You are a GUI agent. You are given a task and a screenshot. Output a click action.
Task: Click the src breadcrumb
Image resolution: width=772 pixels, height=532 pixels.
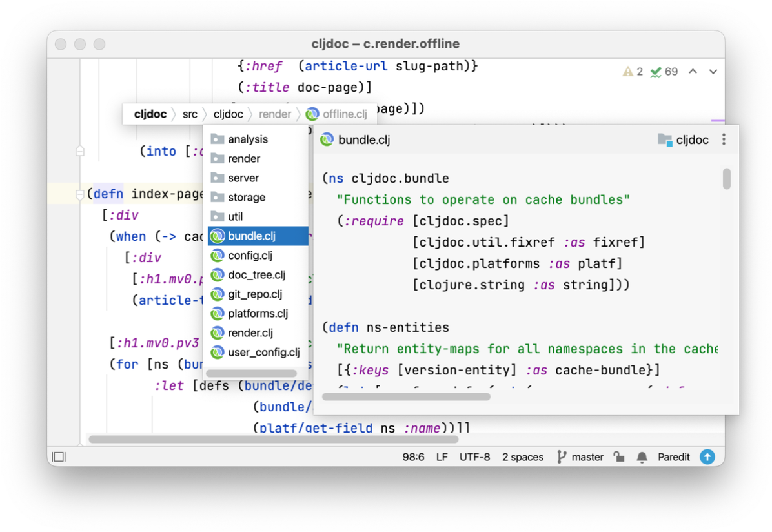(190, 114)
